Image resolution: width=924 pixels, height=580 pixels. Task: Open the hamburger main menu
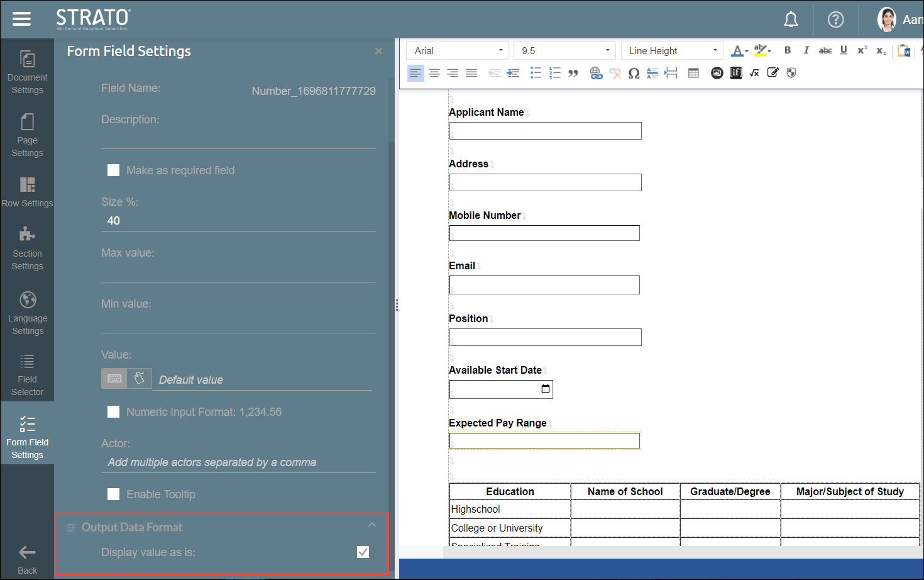coord(21,19)
